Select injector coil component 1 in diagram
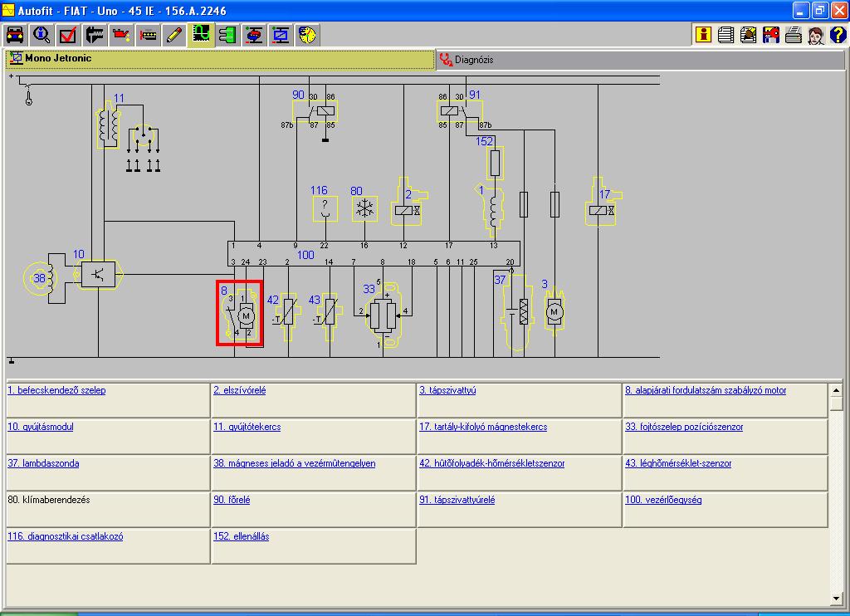 493,212
